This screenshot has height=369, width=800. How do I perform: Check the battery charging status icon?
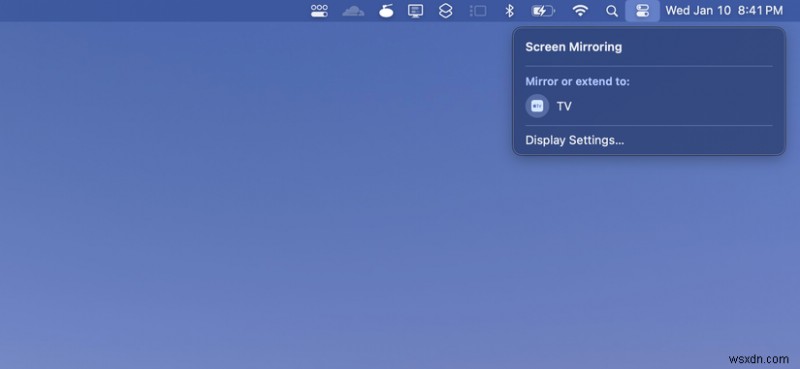click(x=543, y=11)
